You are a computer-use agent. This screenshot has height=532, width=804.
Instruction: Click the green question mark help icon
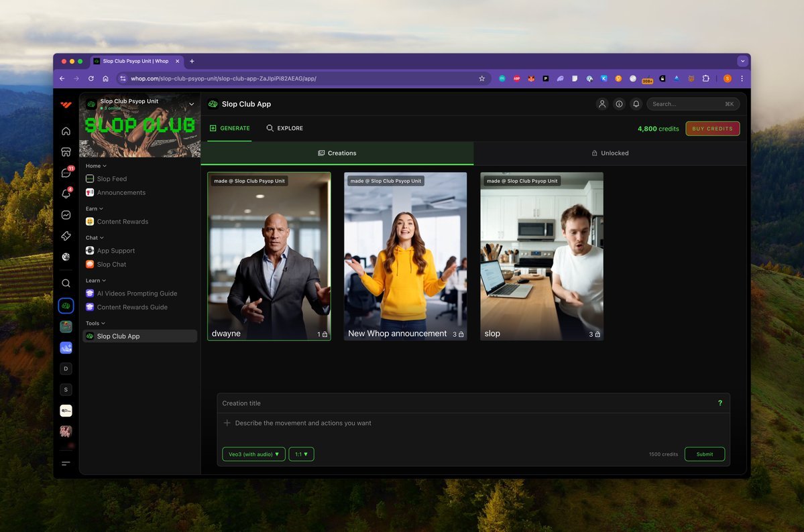(720, 403)
